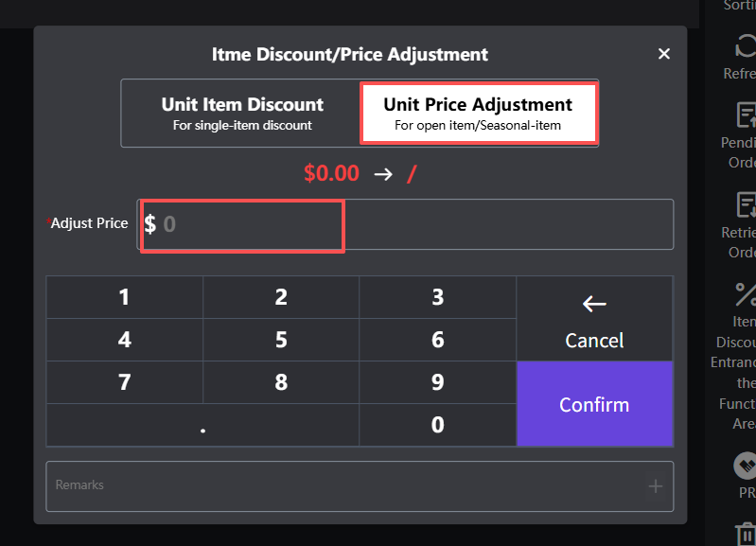Click the Item Discount percent icon

pyautogui.click(x=745, y=294)
